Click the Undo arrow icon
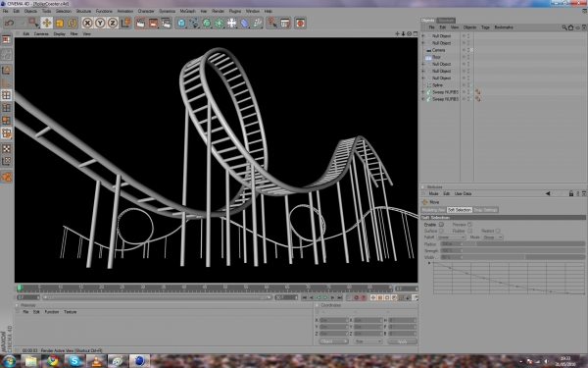Screen dimensions: 588x368 pos(9,23)
